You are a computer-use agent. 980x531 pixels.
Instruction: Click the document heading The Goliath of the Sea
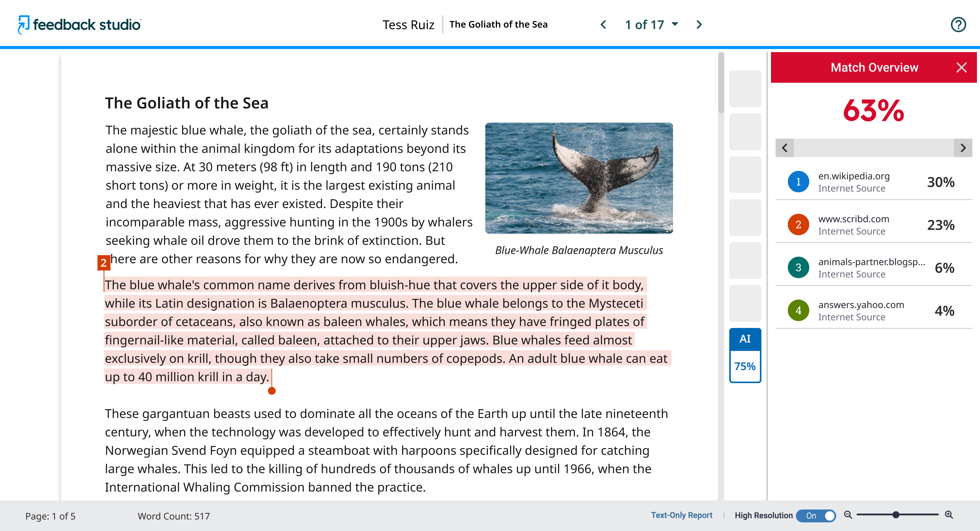186,103
